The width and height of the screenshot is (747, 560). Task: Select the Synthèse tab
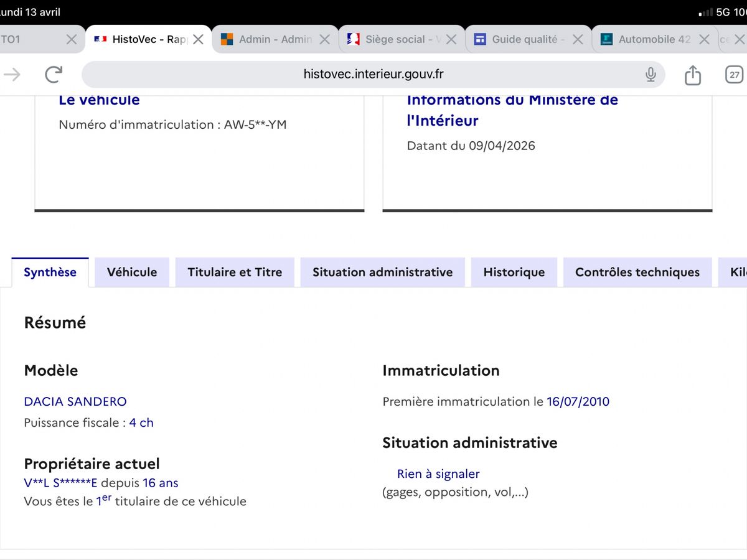pyautogui.click(x=50, y=272)
